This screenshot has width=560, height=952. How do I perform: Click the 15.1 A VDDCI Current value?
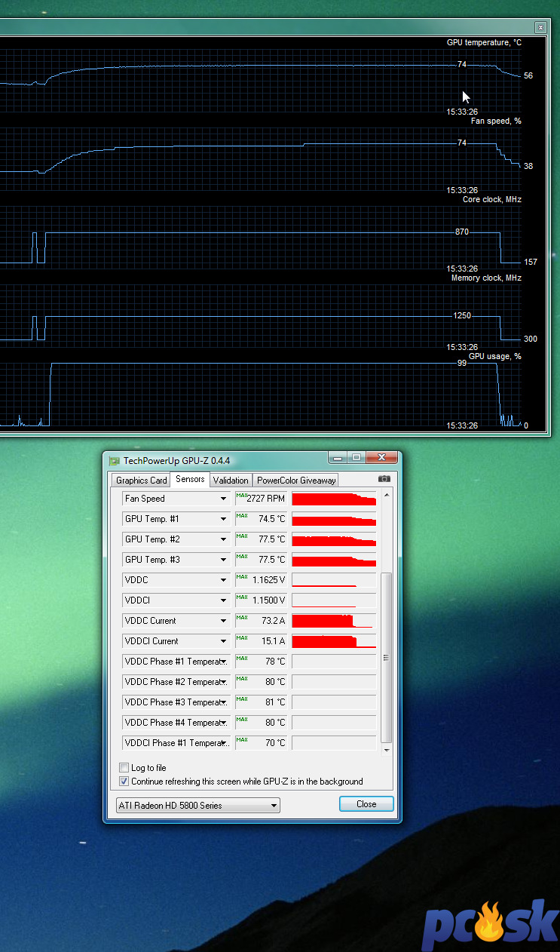point(274,641)
